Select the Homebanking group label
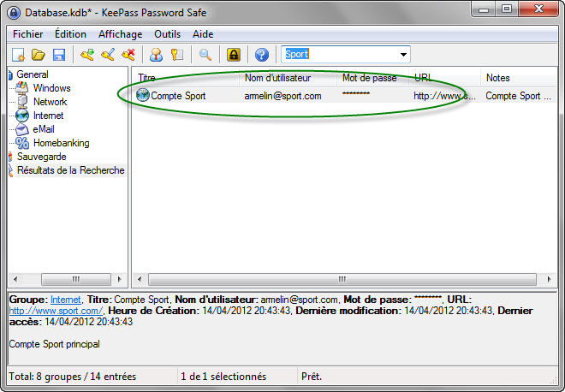Image resolution: width=565 pixels, height=392 pixels. pos(62,143)
